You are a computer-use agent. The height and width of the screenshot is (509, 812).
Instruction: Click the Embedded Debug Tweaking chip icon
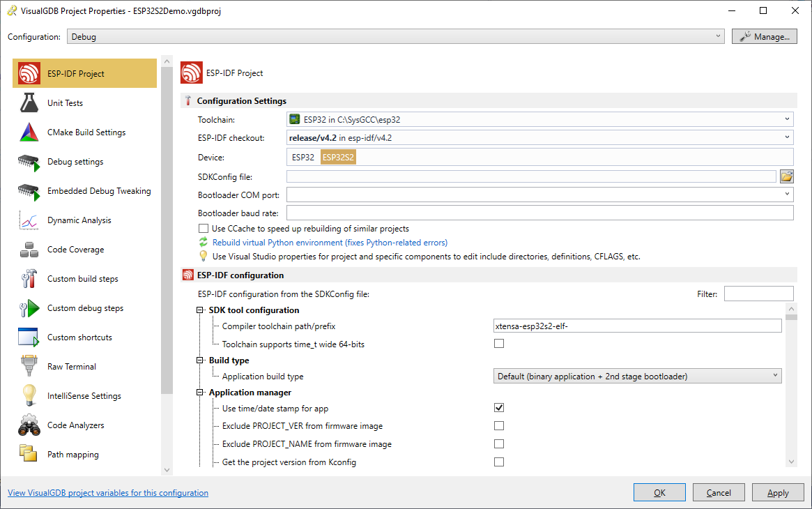click(x=29, y=192)
